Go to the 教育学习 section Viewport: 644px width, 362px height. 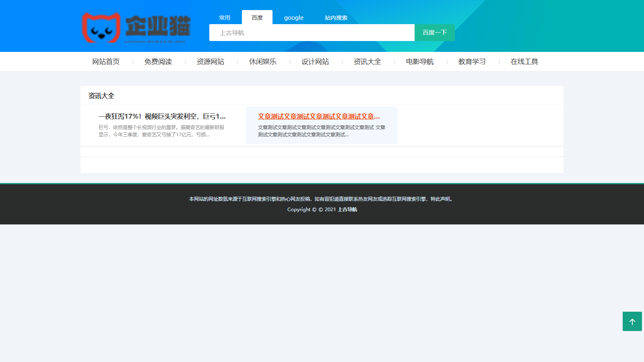(x=472, y=62)
